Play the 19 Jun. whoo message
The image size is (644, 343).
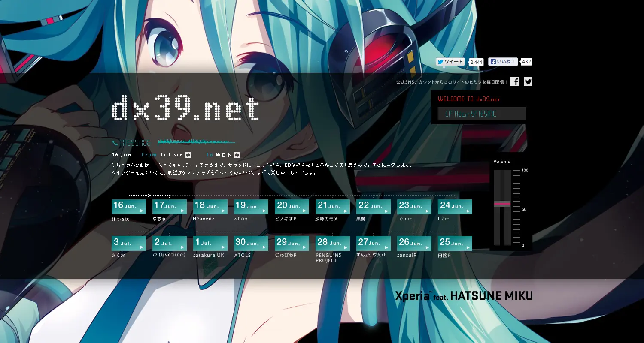coord(251,207)
